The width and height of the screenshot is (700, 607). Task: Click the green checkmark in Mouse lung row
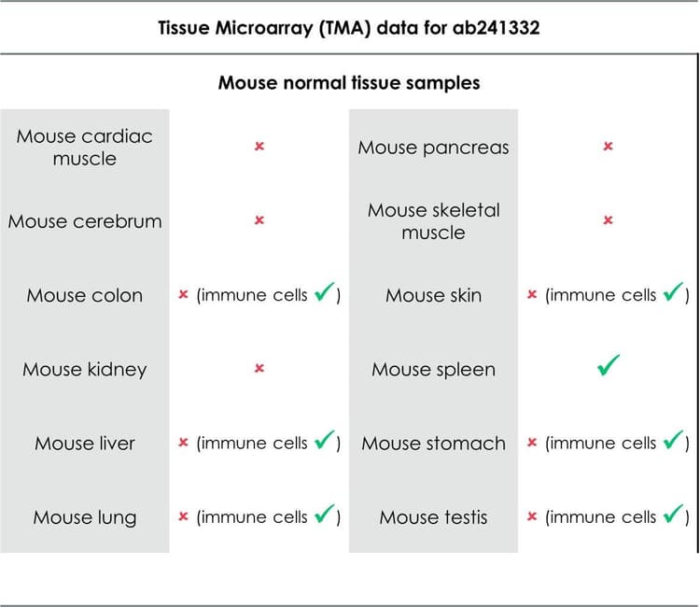pos(324,515)
